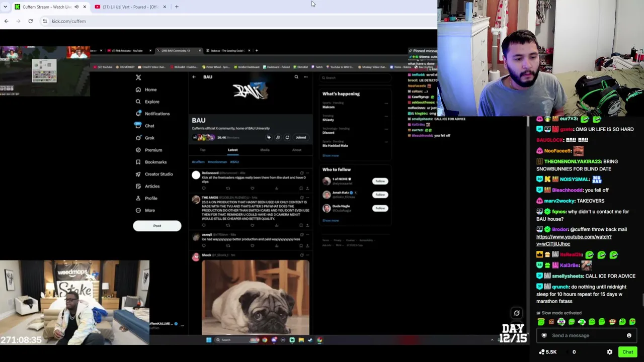
Task: Select the Media tab in BAU community
Action: tap(265, 150)
